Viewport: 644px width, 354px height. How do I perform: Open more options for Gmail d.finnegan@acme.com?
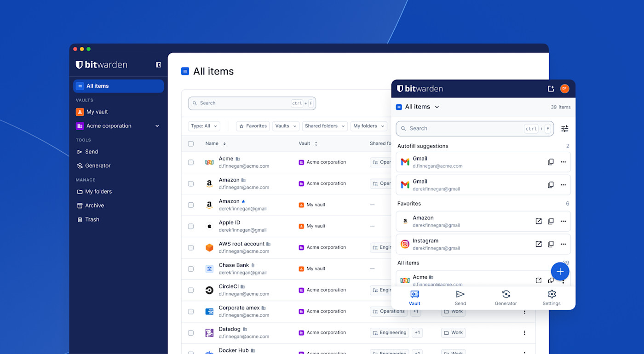pyautogui.click(x=563, y=162)
